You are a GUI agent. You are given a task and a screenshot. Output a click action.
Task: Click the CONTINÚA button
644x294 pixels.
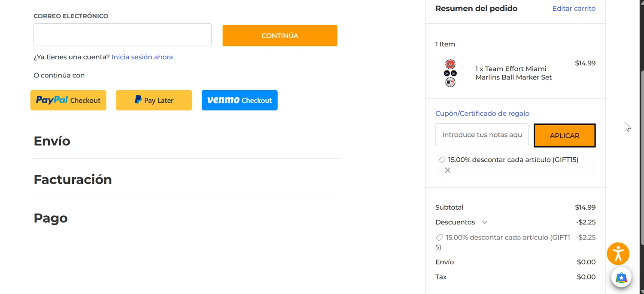(x=280, y=36)
